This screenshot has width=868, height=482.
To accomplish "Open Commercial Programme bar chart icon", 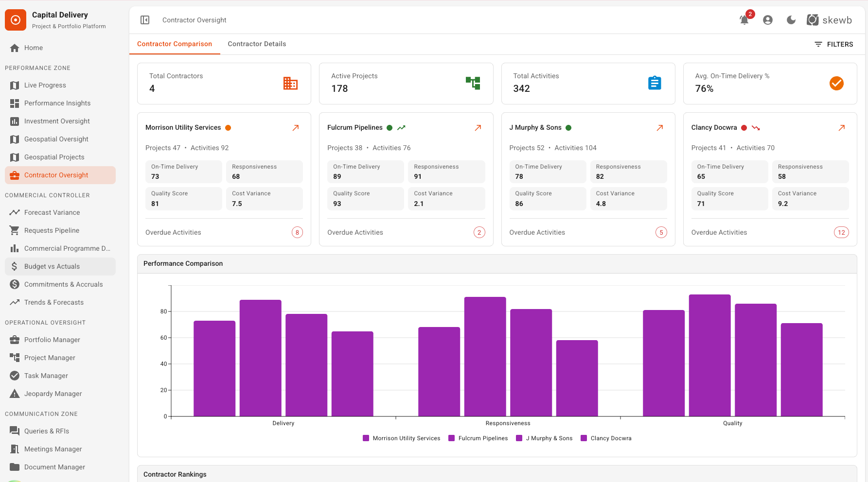I will tap(15, 248).
